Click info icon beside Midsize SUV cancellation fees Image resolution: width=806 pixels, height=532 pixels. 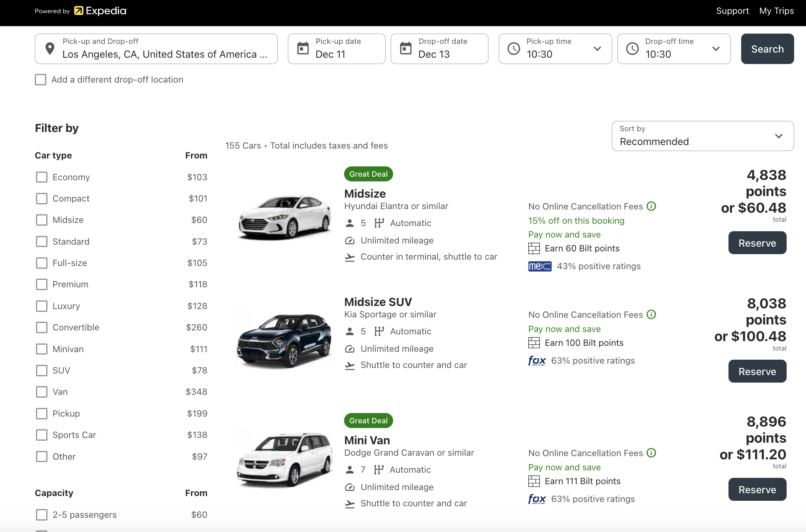coord(651,314)
